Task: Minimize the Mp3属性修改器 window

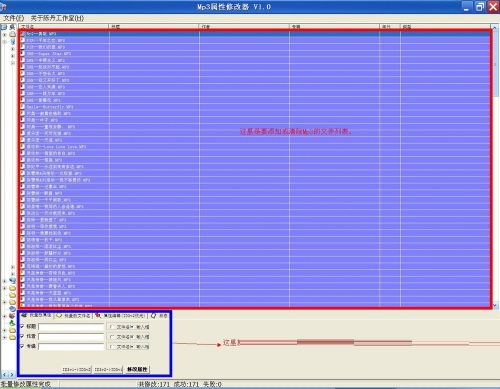Action: click(x=467, y=7)
